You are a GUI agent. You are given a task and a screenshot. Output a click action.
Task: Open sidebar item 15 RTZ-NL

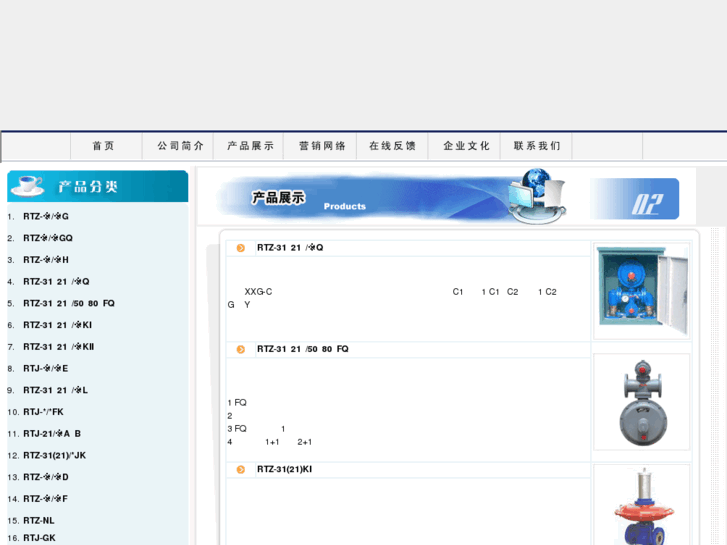point(38,520)
